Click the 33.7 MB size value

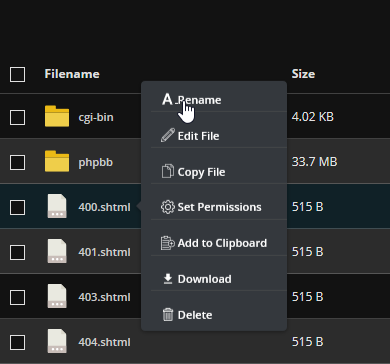315,162
